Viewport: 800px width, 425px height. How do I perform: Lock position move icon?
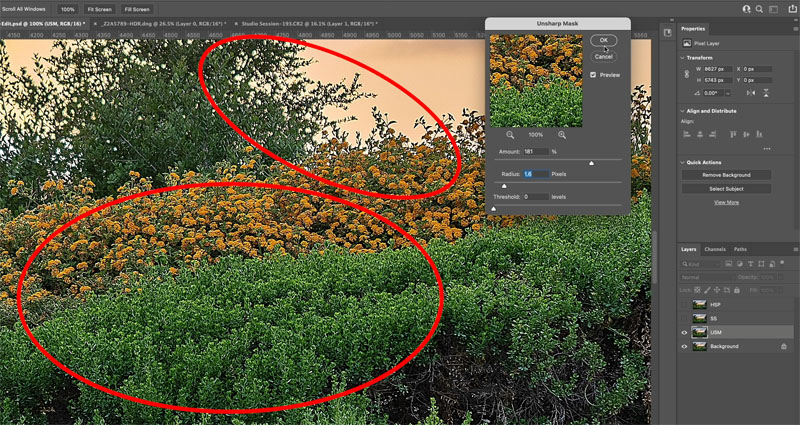point(717,290)
